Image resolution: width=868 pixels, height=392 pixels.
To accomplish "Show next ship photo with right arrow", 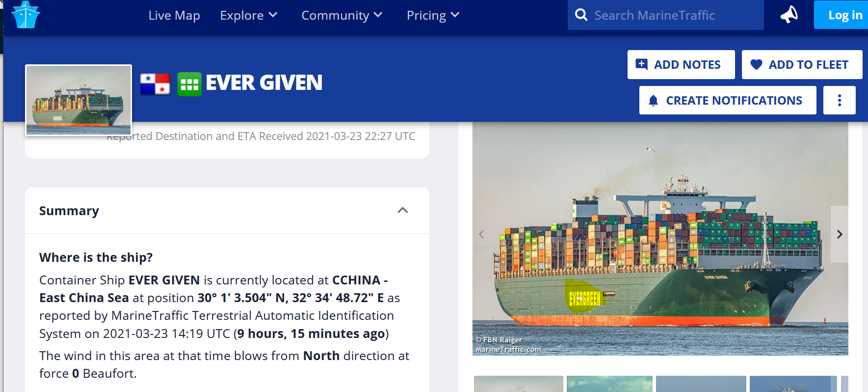I will coord(840,234).
